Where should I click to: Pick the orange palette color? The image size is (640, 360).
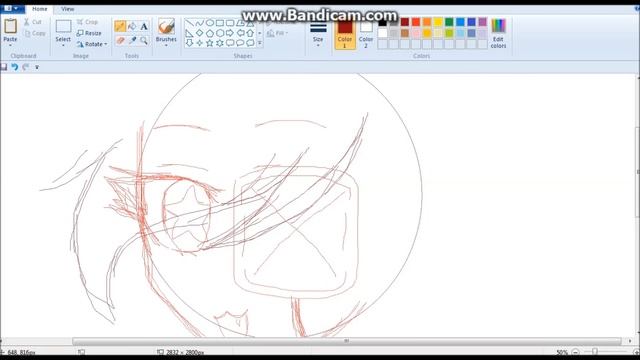pos(427,22)
